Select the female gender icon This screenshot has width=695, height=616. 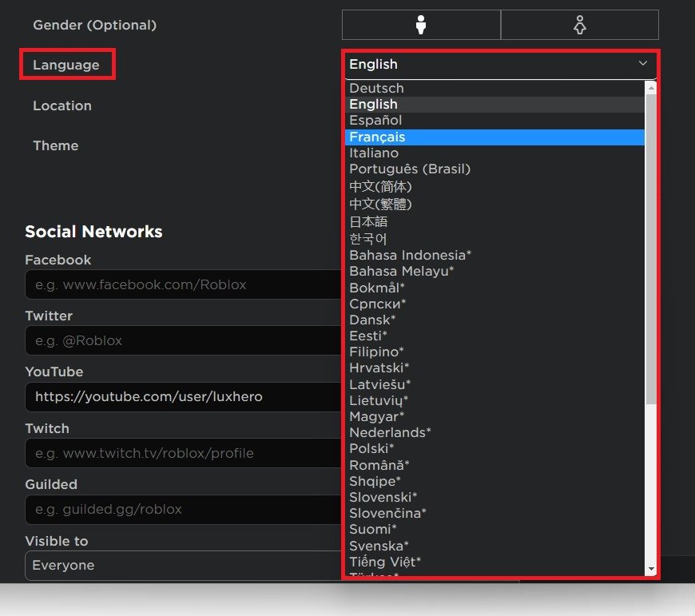pos(579,25)
